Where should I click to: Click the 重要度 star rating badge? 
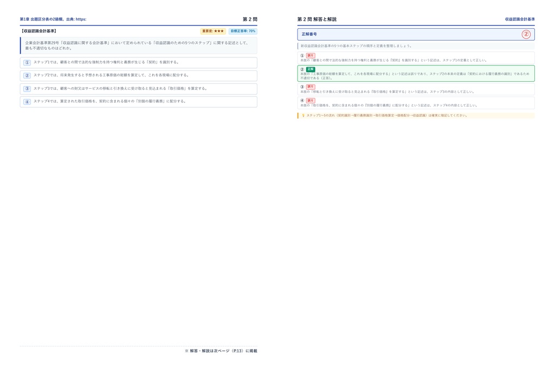point(213,31)
